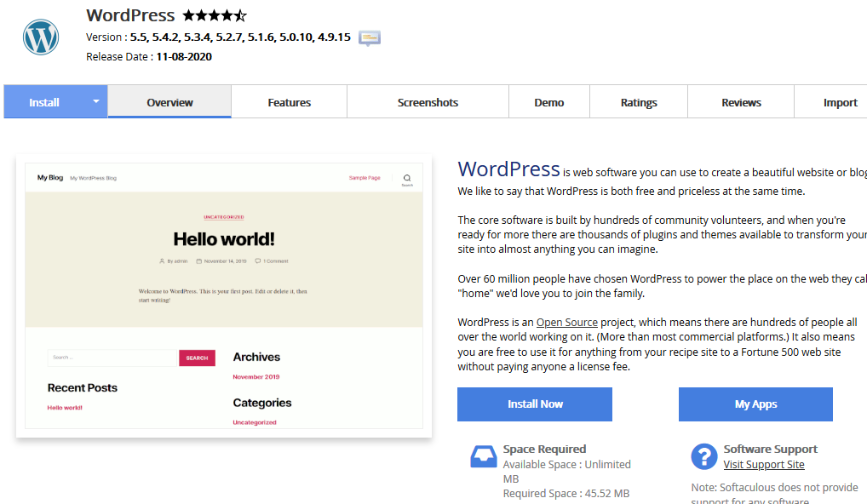Click the version list 5.5, 5.4.2 text
Screen dimensions: 867x504
tap(240, 37)
